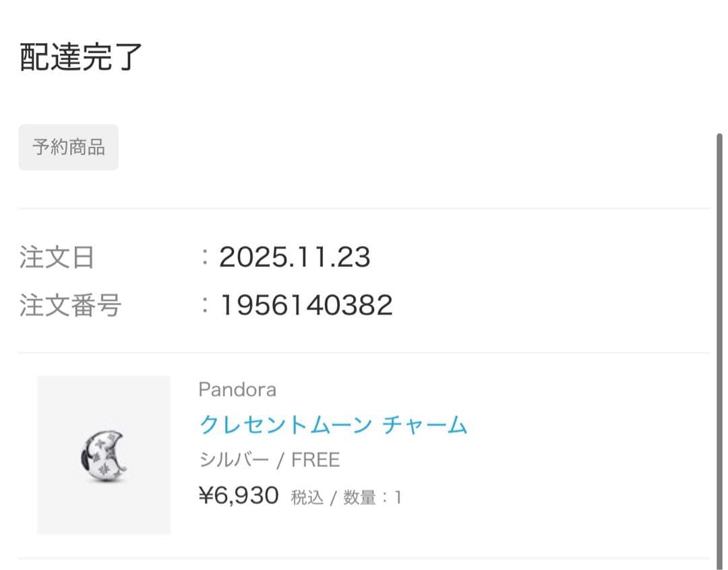Click the 予約商品 (reserved item) badge

click(x=67, y=147)
